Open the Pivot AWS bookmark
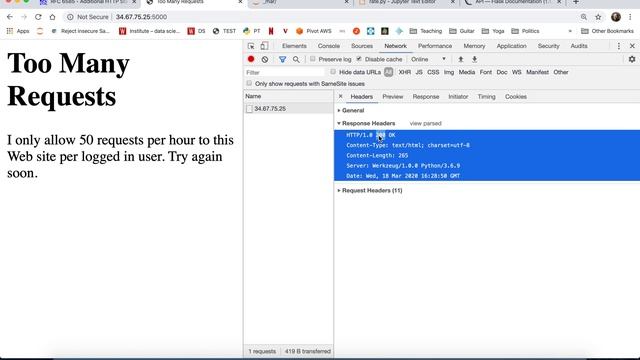 pyautogui.click(x=313, y=31)
